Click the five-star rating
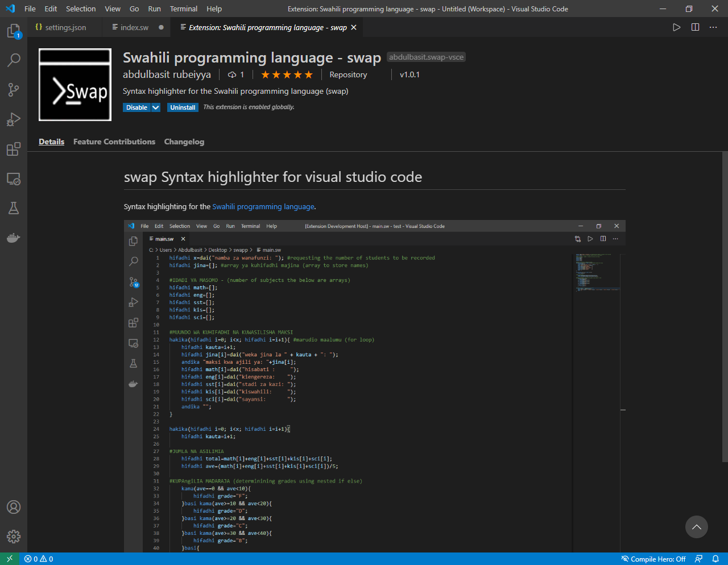 287,74
